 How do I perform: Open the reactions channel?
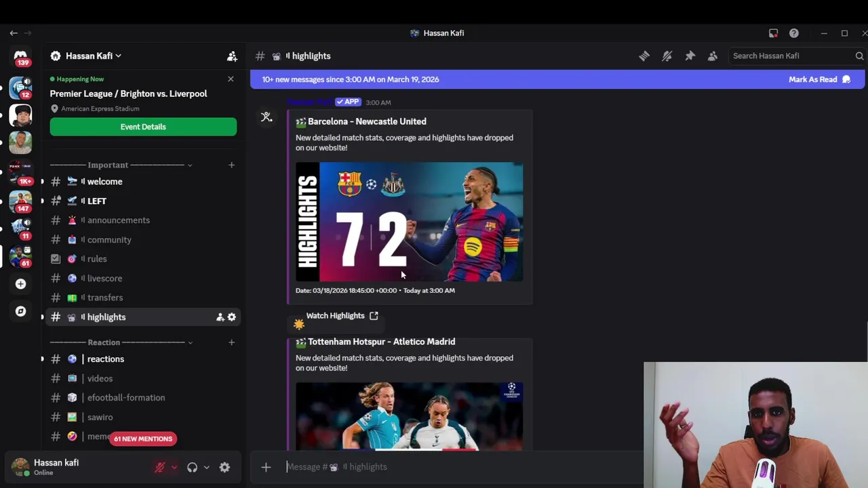pyautogui.click(x=142, y=359)
